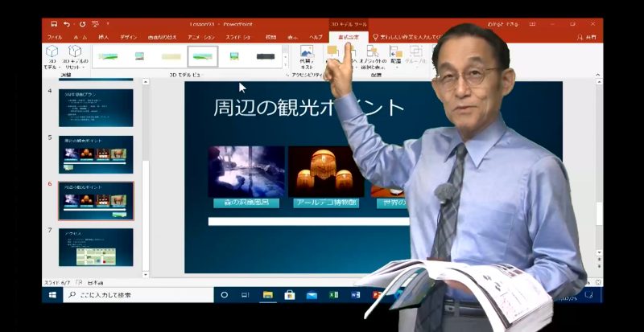Open the ヘルプ tab

click(316, 37)
